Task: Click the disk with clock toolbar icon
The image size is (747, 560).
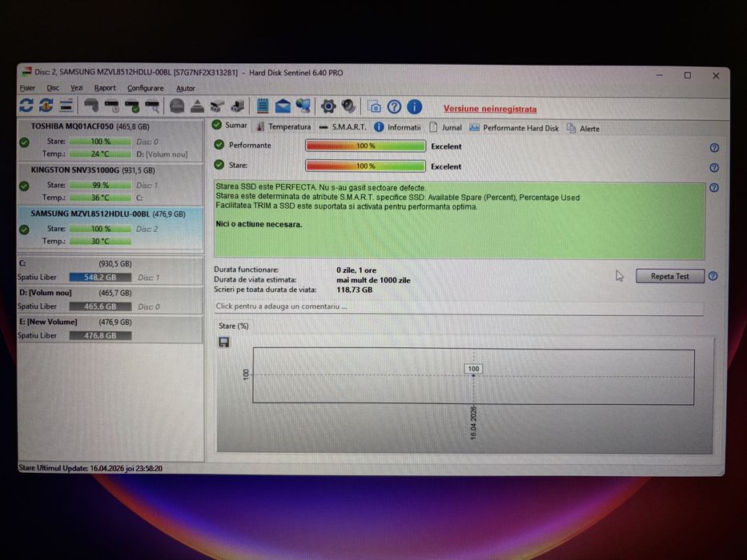Action: click(x=112, y=106)
